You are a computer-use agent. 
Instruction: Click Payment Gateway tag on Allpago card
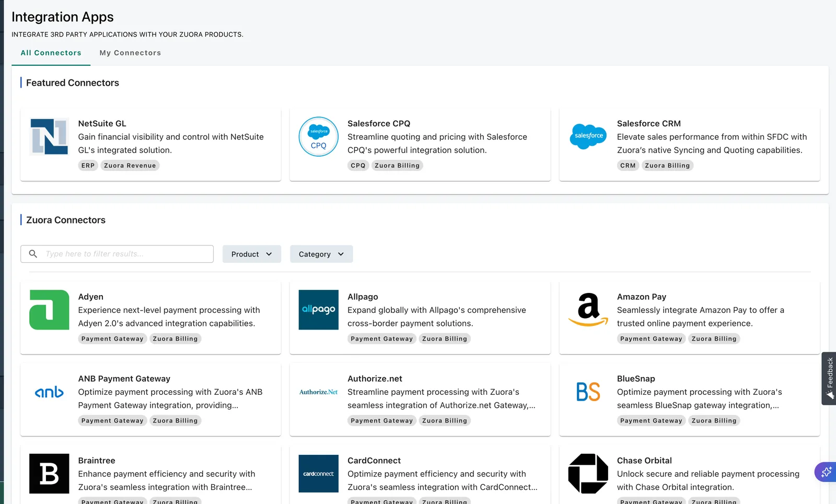click(382, 339)
